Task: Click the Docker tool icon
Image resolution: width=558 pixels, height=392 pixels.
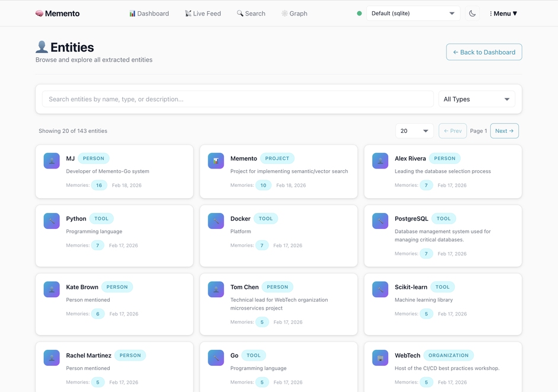Action: (x=216, y=221)
